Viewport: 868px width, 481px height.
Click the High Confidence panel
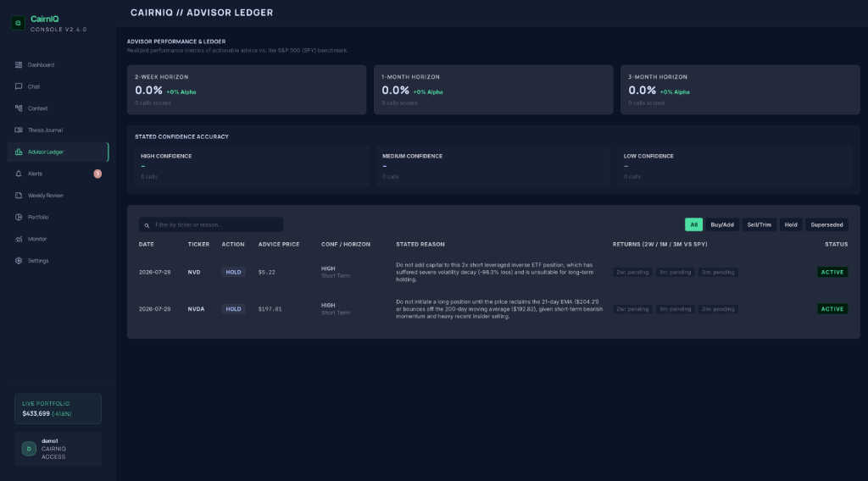point(252,166)
